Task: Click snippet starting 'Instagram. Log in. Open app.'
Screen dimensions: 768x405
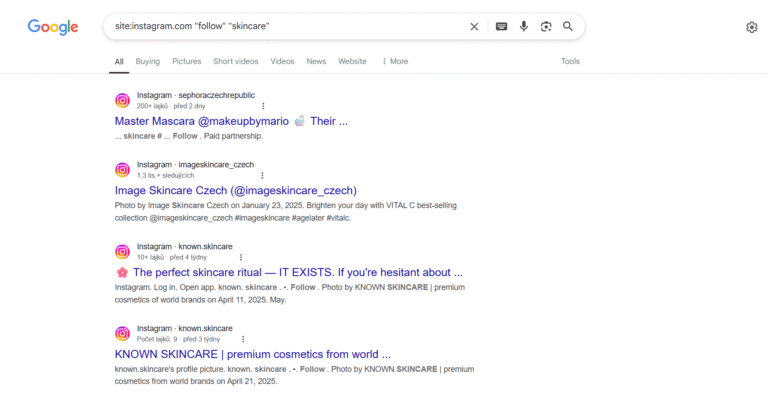Action: tap(289, 293)
